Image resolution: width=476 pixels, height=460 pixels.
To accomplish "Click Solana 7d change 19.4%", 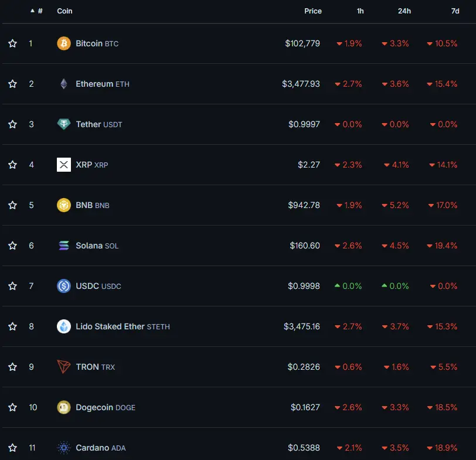I will [x=442, y=246].
